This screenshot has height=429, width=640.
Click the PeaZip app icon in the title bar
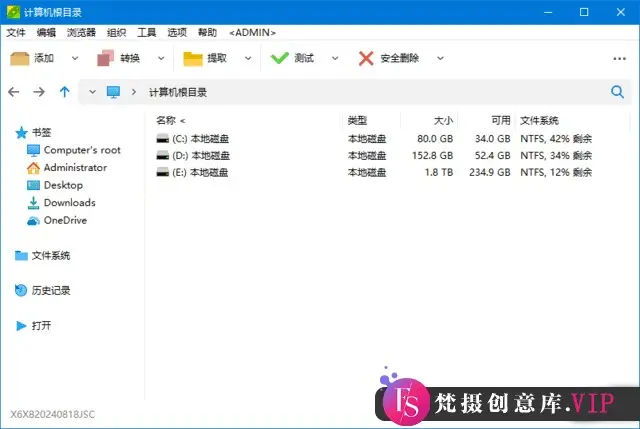point(13,12)
